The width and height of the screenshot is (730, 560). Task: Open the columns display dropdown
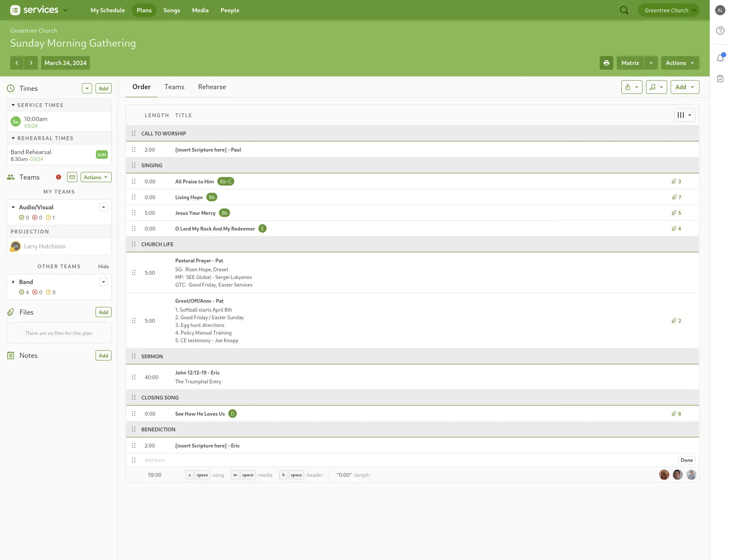685,115
